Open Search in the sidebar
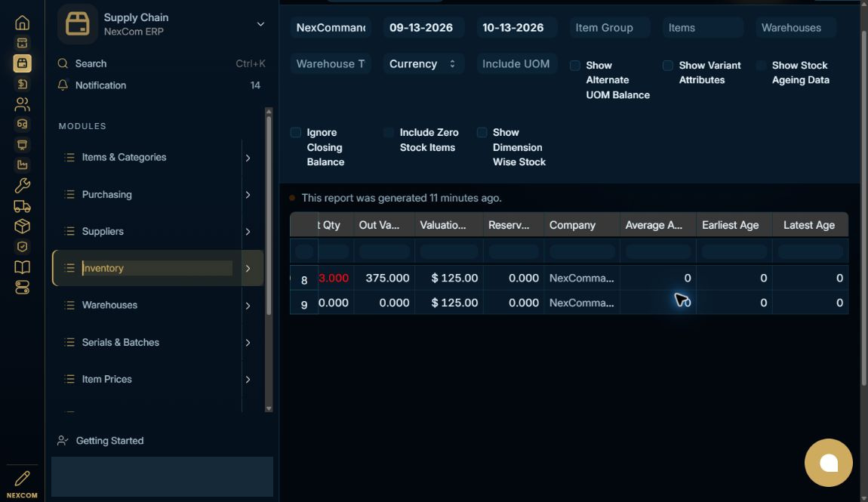 [162, 63]
